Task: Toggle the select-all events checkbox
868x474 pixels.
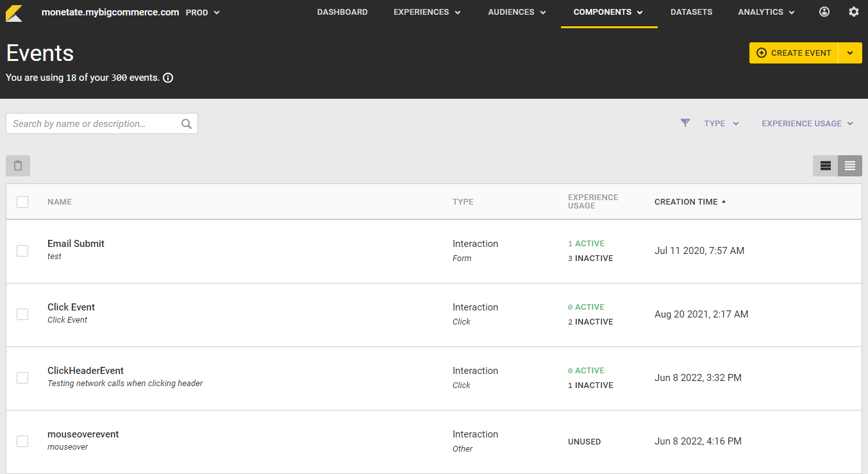Action: (22, 202)
